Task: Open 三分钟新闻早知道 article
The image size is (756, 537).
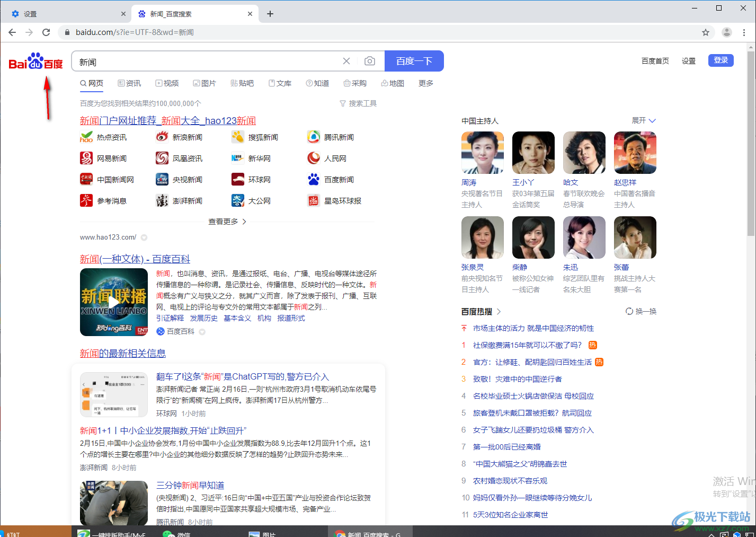Action: pos(190,485)
